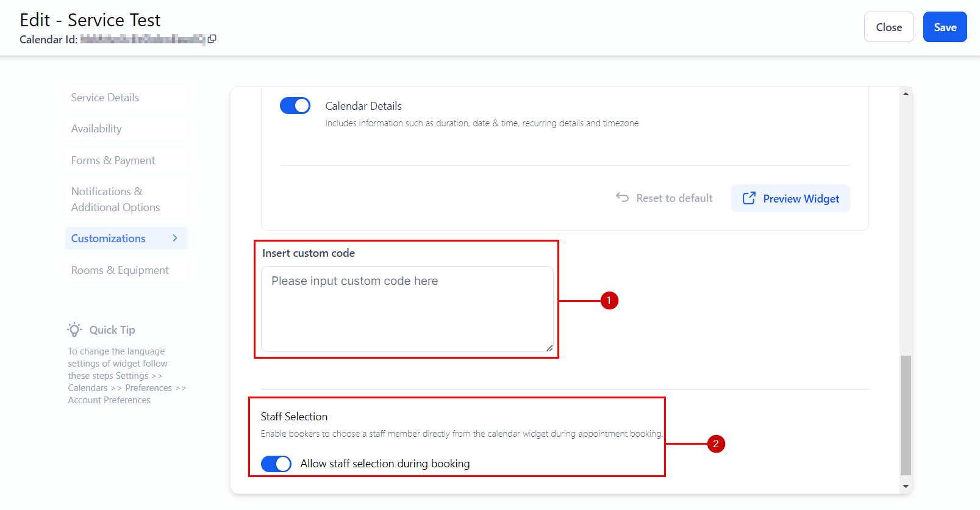The image size is (980, 510).
Task: Click the Close button
Action: tap(888, 27)
